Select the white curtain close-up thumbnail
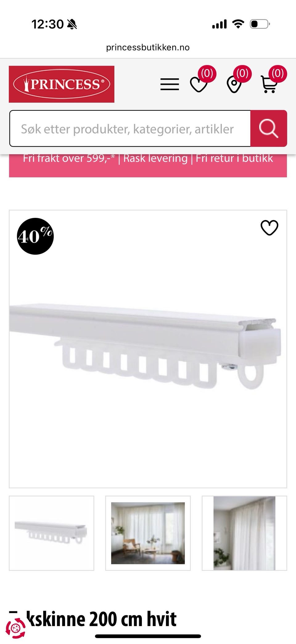The image size is (296, 644). [x=245, y=533]
